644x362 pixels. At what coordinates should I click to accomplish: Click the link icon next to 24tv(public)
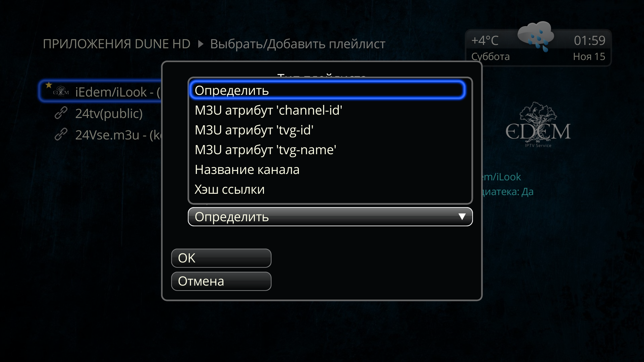61,113
